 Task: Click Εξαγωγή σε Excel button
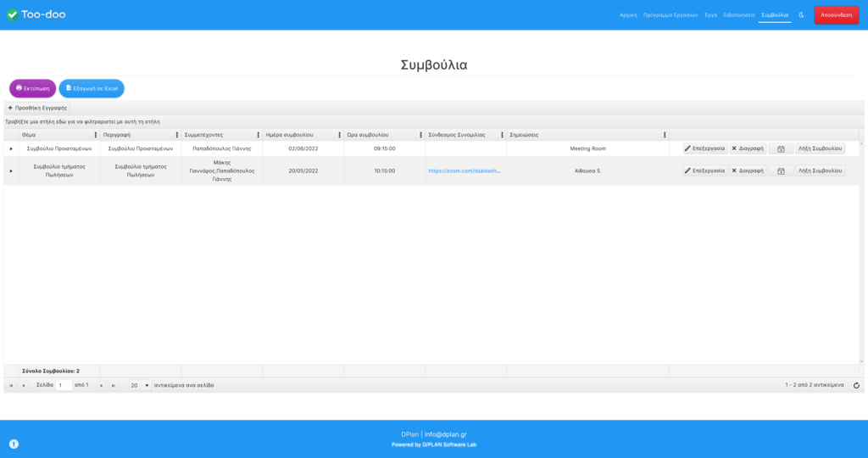point(92,88)
